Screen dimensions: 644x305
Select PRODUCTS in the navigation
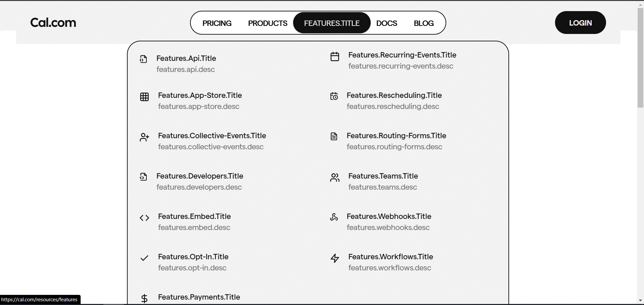[x=268, y=23]
